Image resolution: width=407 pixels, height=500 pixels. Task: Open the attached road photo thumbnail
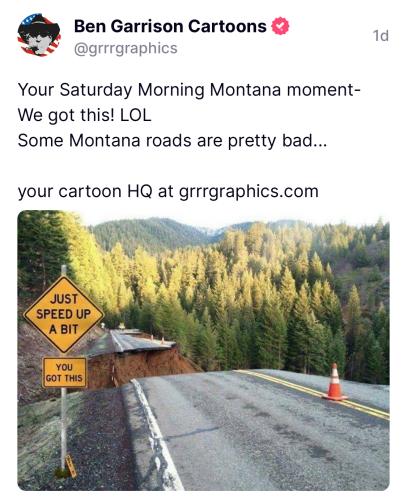pos(203,350)
